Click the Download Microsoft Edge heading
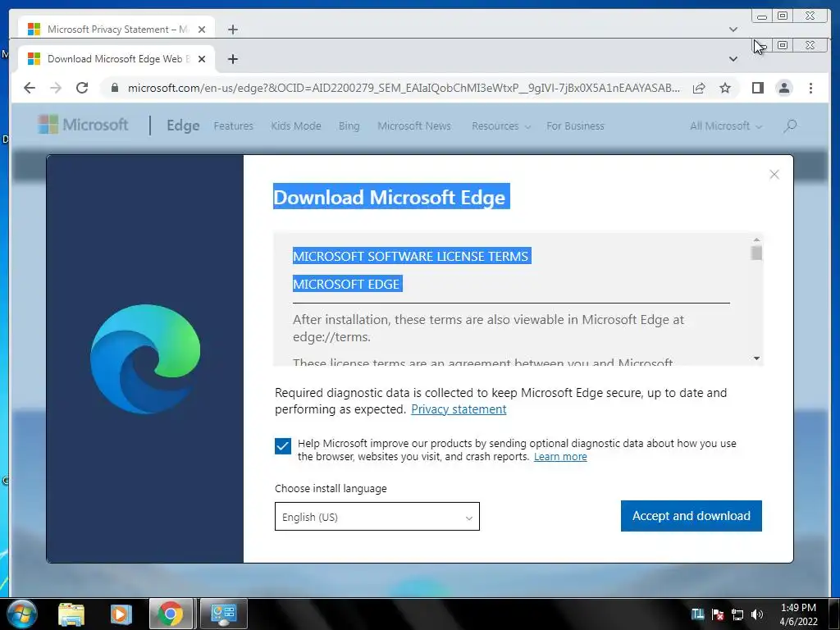 [x=391, y=197]
